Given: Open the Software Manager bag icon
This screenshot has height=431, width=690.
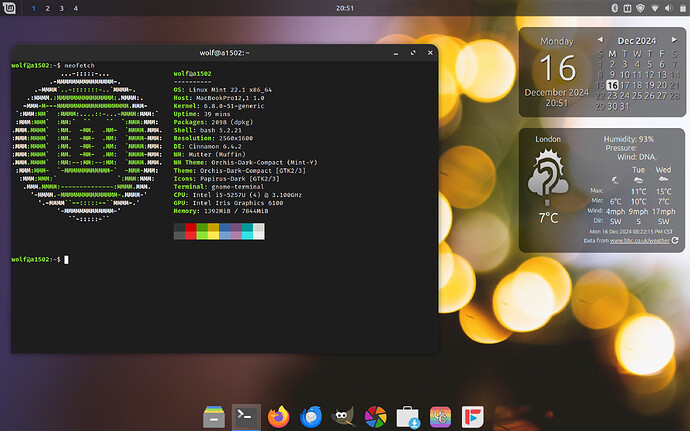Looking at the screenshot, I should [408, 417].
